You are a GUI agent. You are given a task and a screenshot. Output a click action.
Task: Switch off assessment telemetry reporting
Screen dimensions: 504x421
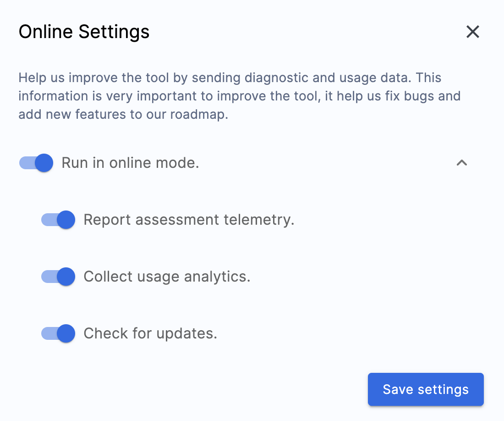click(x=58, y=220)
